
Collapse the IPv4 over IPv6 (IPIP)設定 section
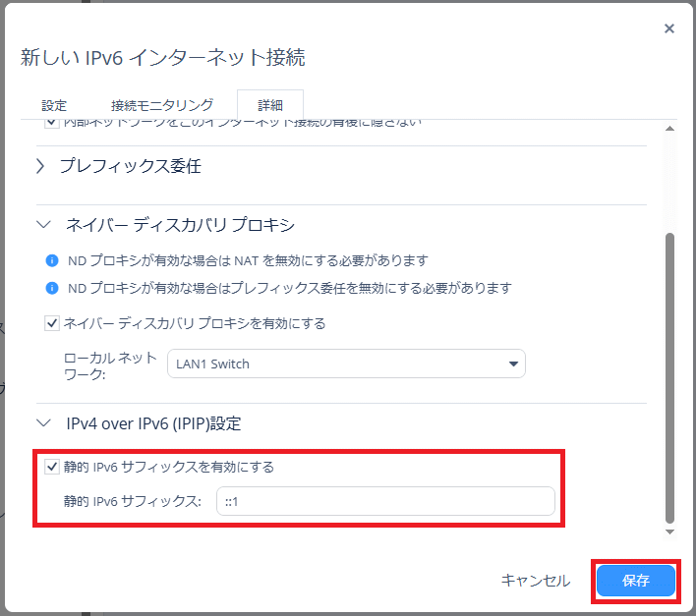click(41, 423)
